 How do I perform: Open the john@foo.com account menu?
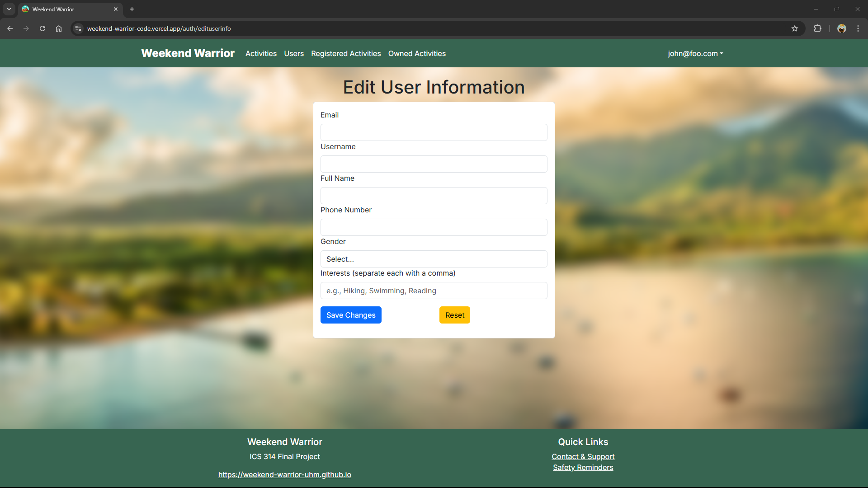pos(695,53)
